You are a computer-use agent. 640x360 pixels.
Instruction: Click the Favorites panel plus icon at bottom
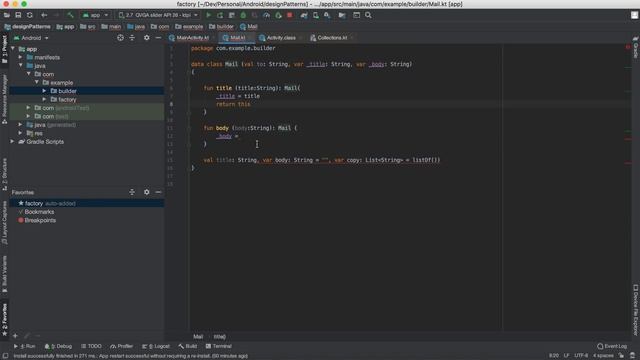[15, 336]
